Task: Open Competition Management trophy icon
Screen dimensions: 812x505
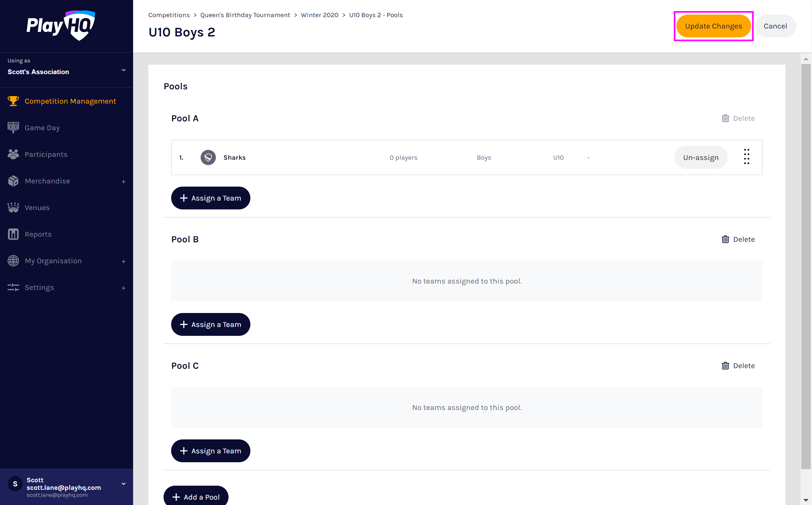Action: point(13,101)
